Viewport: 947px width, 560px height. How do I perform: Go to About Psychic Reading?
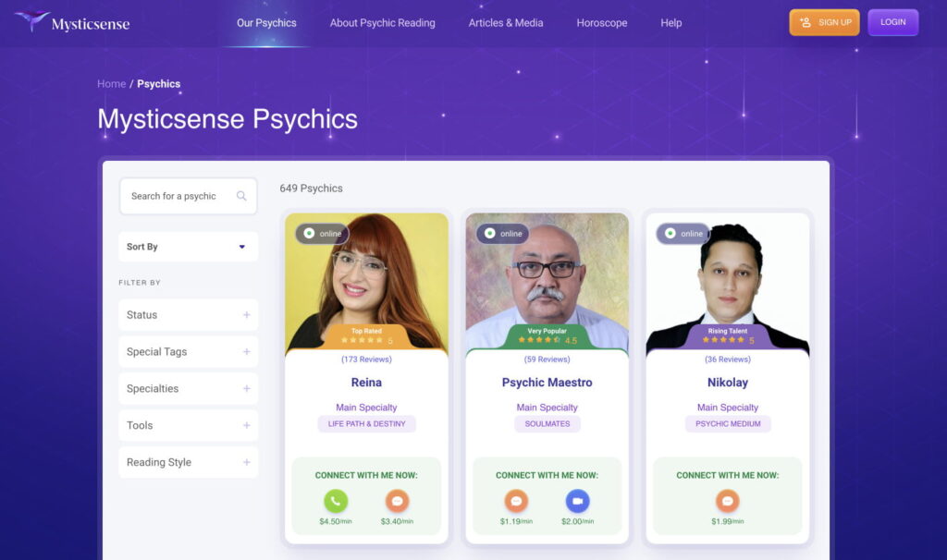tap(382, 23)
